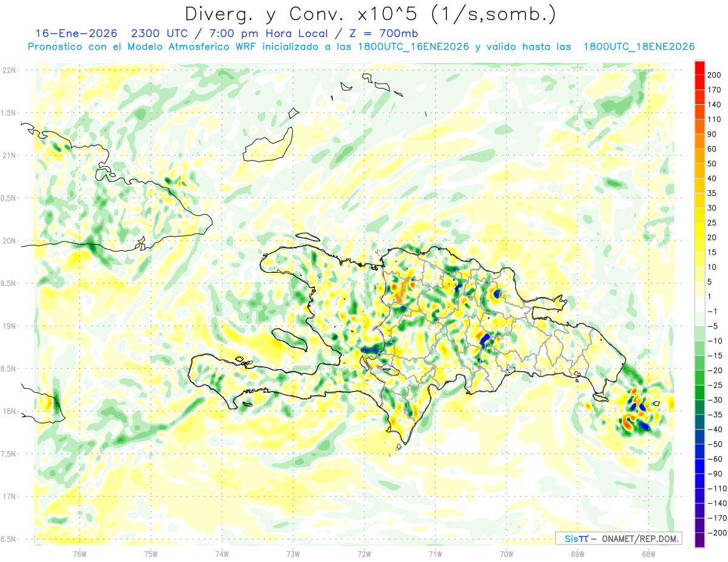Click the "69W" longitude label
This screenshot has height=562, width=728.
tap(578, 553)
